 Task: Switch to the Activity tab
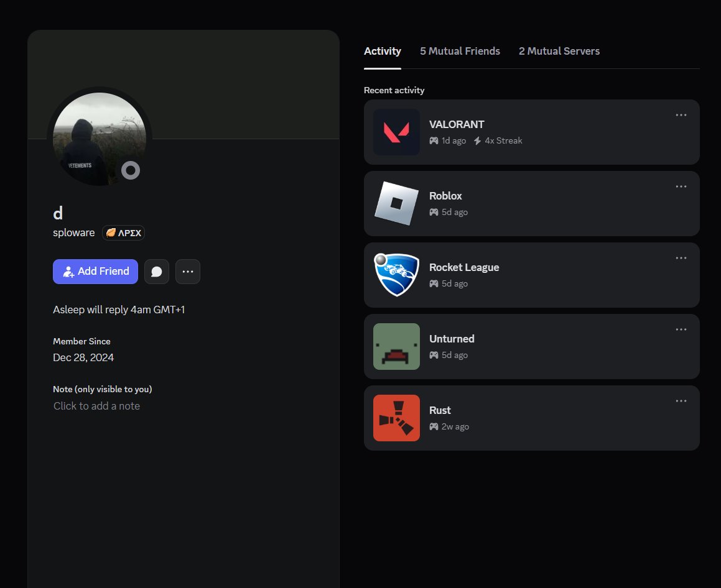tap(383, 51)
